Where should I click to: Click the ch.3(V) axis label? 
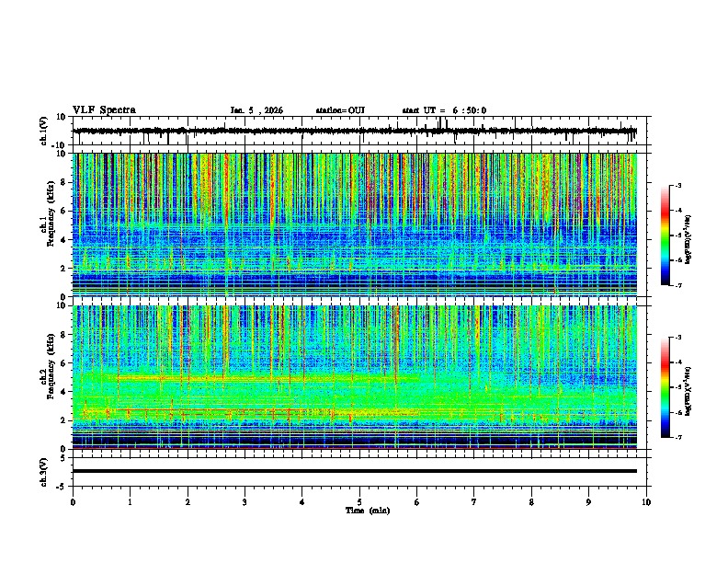coord(43,472)
